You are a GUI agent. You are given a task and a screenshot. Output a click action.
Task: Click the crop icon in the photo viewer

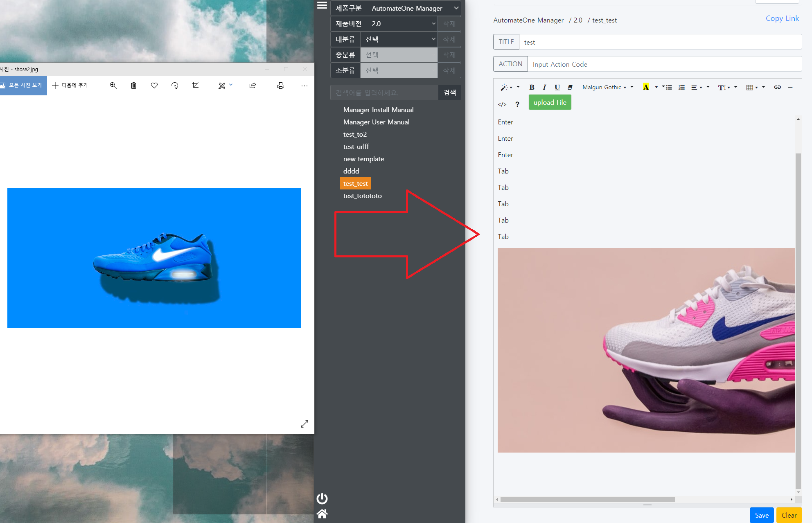(195, 86)
